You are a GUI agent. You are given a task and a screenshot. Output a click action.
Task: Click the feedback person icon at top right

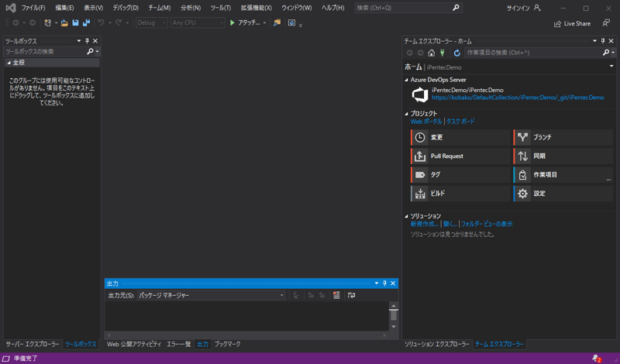(x=606, y=23)
